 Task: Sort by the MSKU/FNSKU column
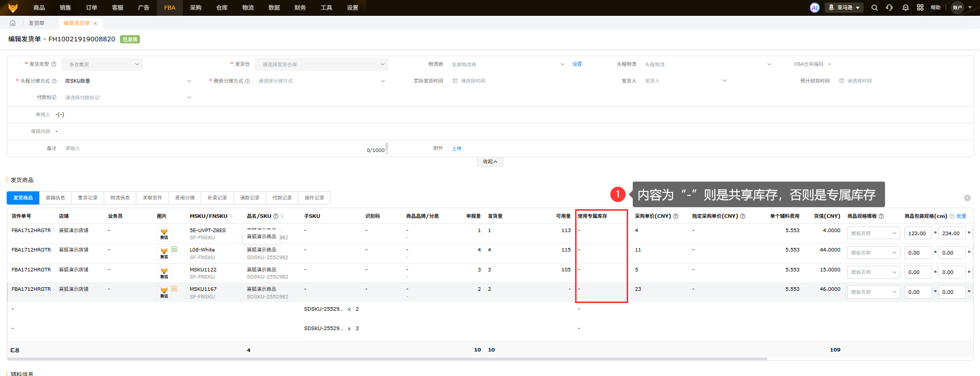point(231,216)
